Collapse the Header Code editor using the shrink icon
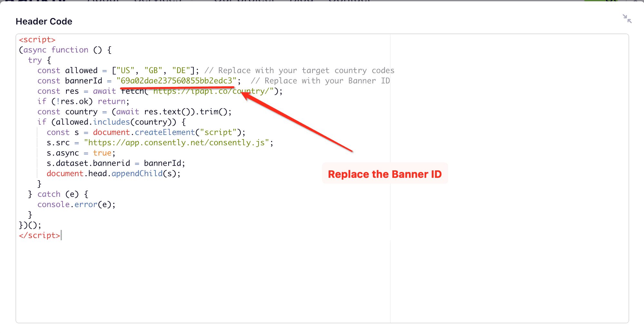Viewport: 644px width, 333px height. (x=627, y=19)
